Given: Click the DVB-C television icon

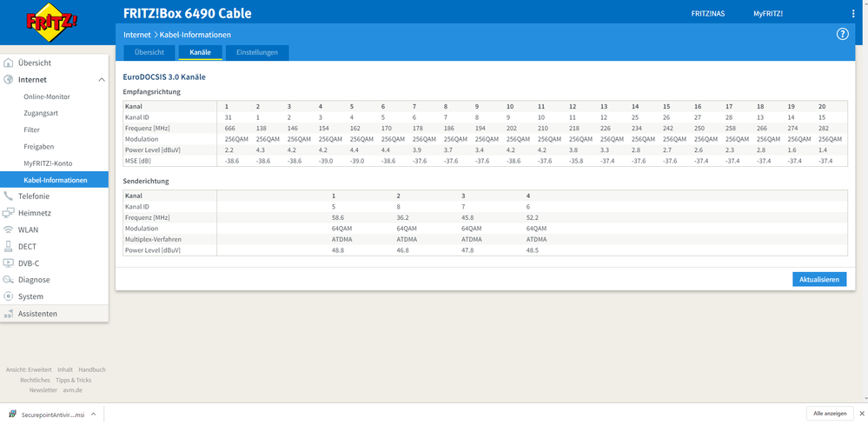Looking at the screenshot, I should click(9, 262).
